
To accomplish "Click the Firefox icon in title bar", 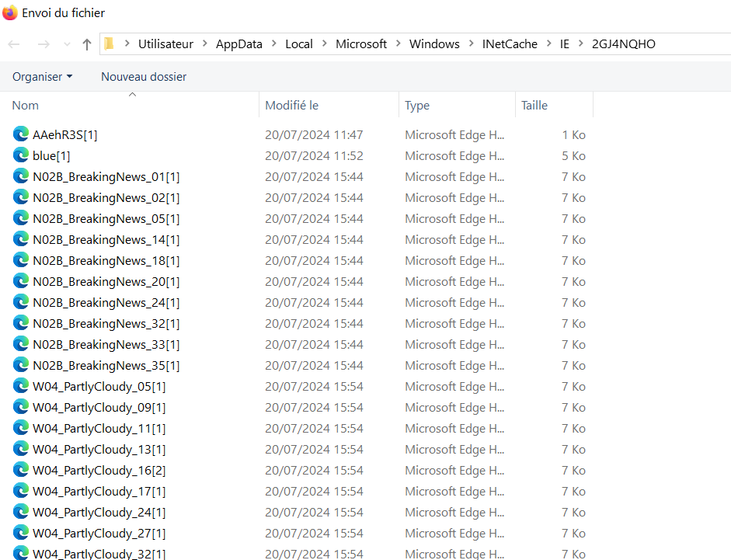I will pos(10,12).
